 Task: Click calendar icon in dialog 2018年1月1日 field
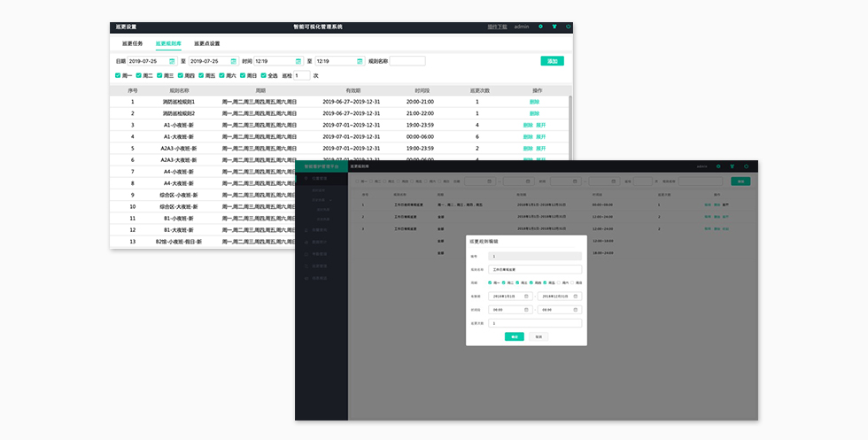526,297
